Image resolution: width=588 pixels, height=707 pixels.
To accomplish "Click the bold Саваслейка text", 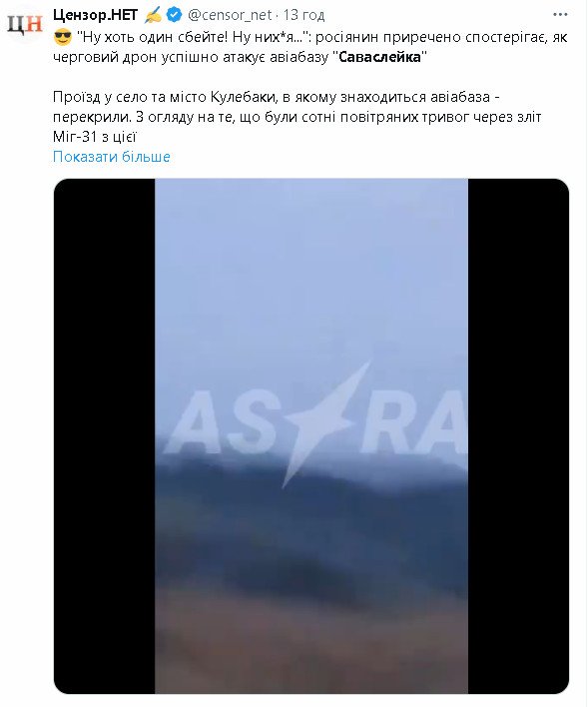I will 379,57.
